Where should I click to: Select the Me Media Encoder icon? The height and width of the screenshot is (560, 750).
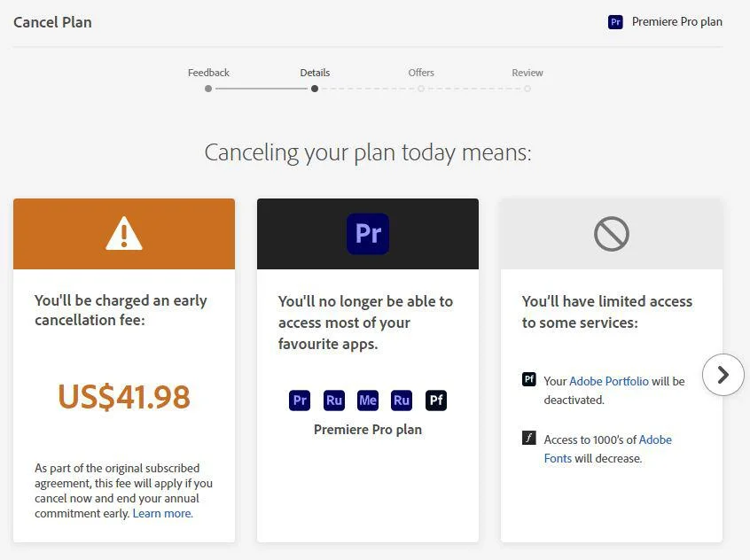pyautogui.click(x=368, y=401)
